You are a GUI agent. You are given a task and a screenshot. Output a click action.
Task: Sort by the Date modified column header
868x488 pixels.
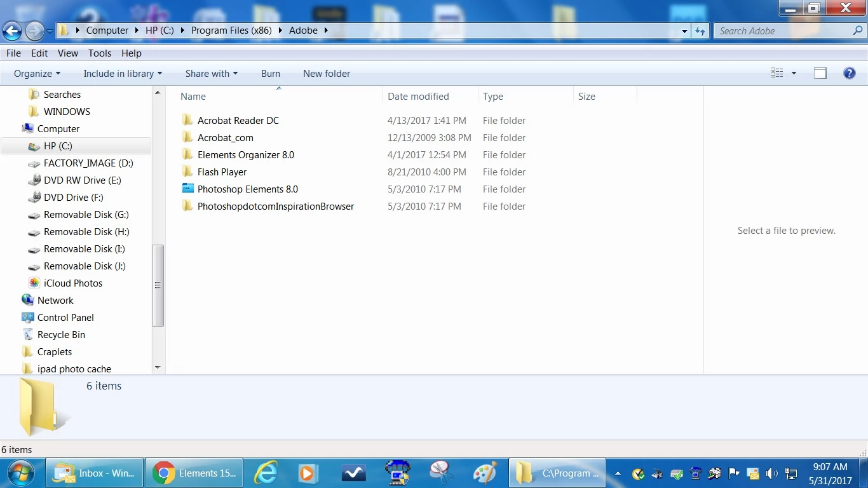(418, 97)
